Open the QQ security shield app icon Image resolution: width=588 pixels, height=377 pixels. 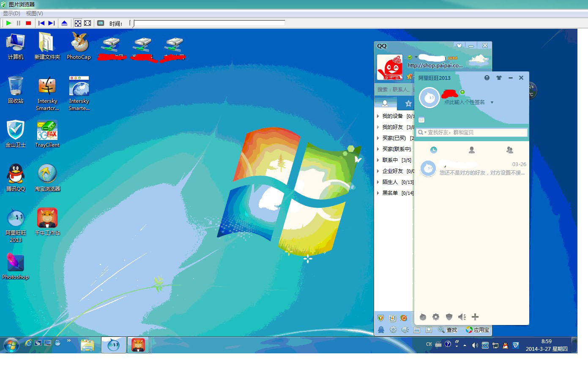[380, 318]
